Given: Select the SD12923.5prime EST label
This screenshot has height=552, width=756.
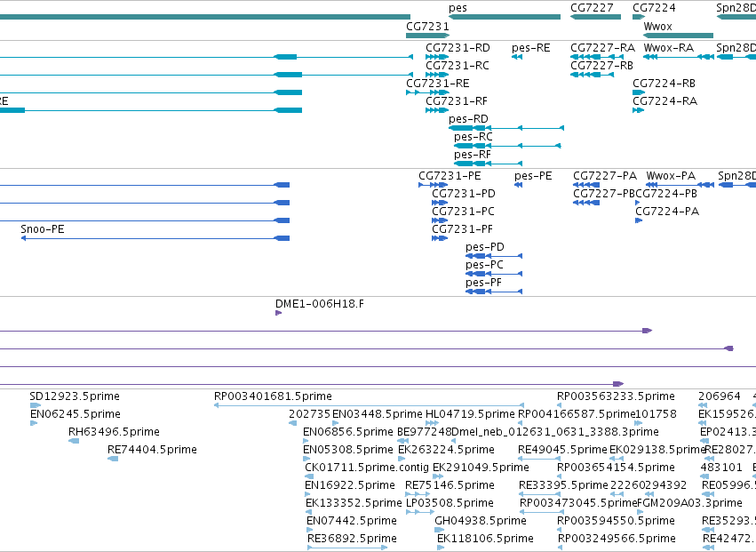Looking at the screenshot, I should 75,397.
